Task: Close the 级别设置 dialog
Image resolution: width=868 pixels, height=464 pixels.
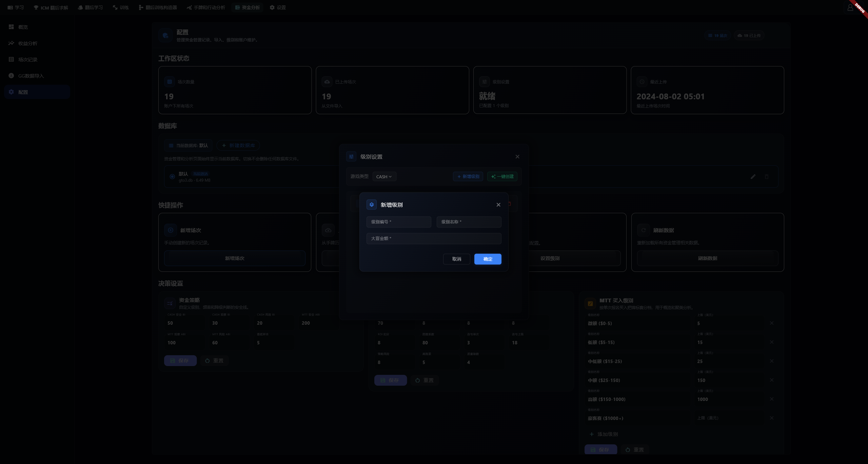Action: click(x=517, y=157)
